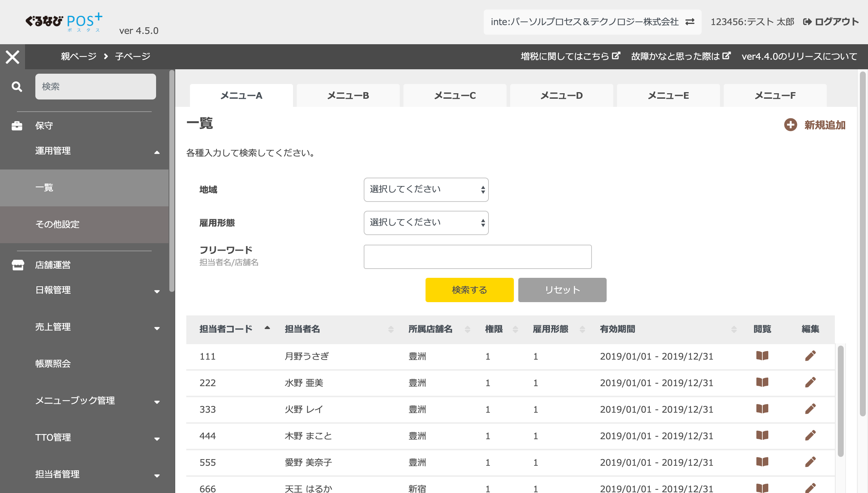Click 親ページ breadcrumb
868x493 pixels.
click(x=79, y=56)
